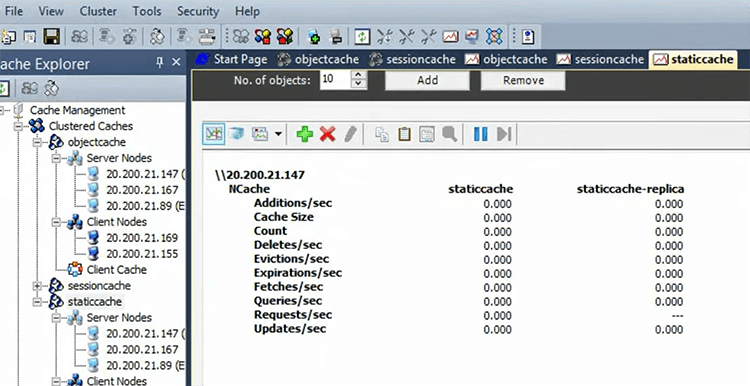
Task: Switch to the sessioncache statistics graph tab
Action: [x=600, y=59]
